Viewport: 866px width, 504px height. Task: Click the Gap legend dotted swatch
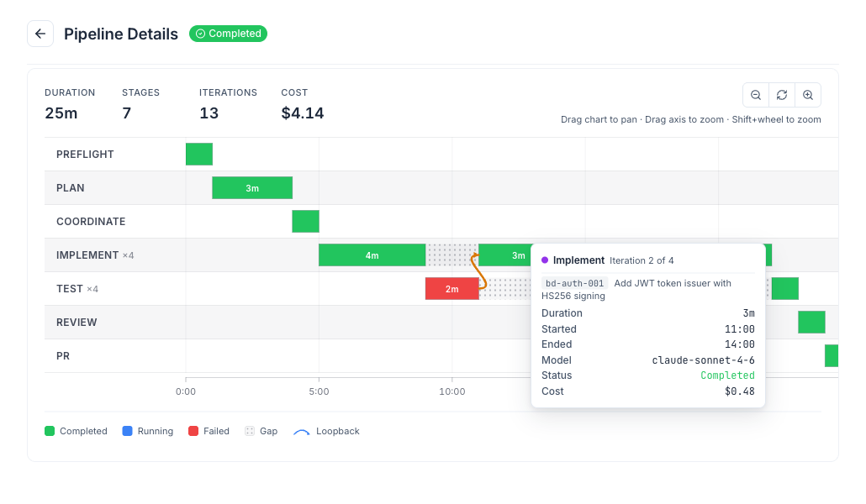pyautogui.click(x=250, y=431)
